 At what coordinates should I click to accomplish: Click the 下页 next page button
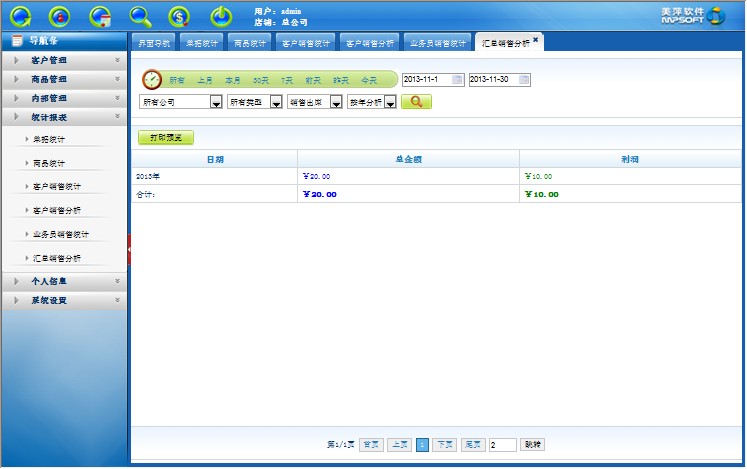[x=445, y=444]
